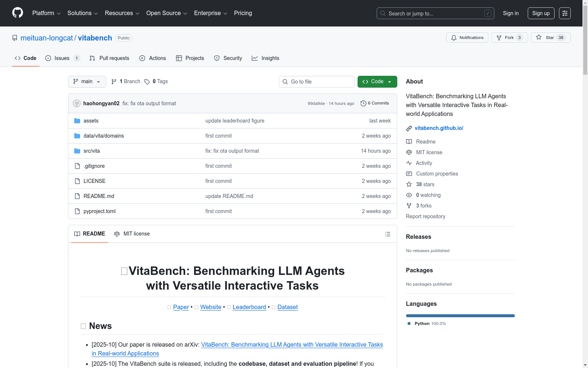Click the README.md file icon
The height and width of the screenshot is (368, 588).
[x=77, y=196]
